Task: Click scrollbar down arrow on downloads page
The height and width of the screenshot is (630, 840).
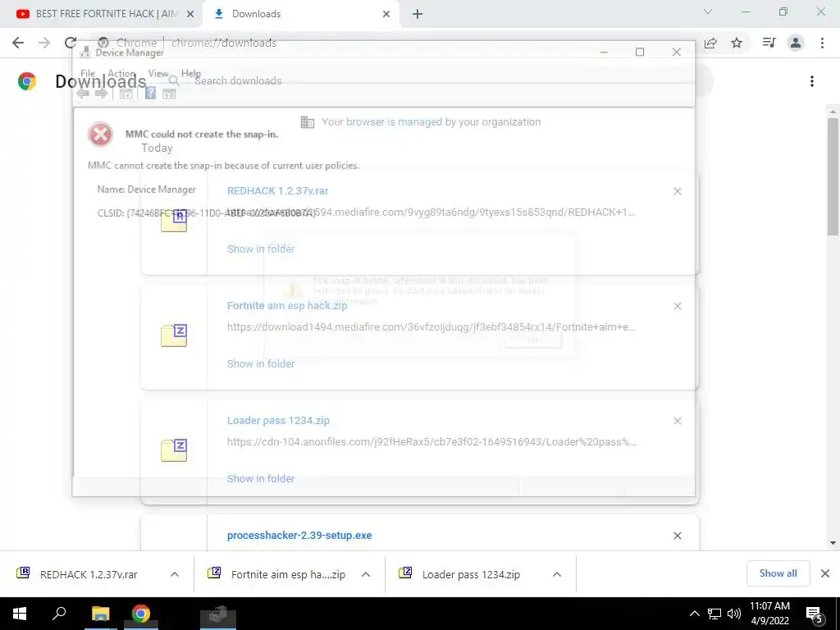Action: (833, 543)
